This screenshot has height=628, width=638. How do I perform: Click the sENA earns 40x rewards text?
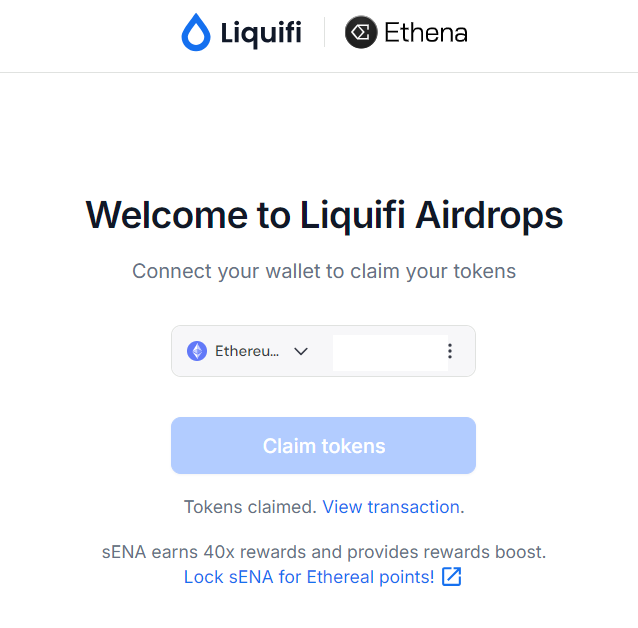324,552
